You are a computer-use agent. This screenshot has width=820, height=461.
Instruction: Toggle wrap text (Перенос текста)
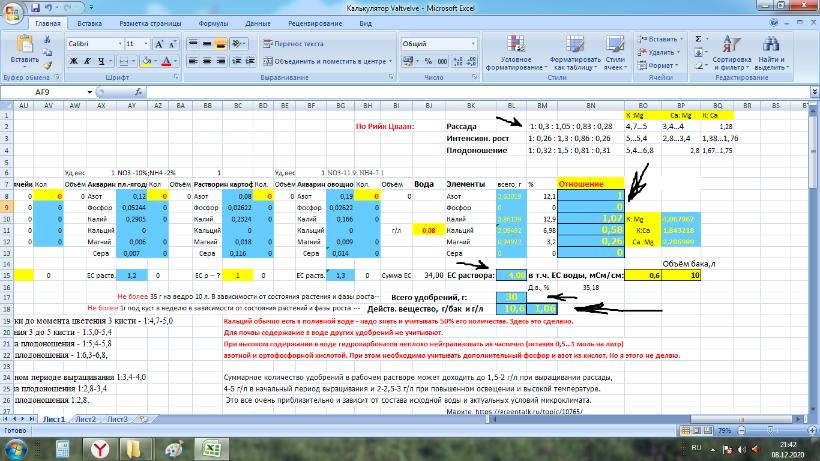pos(292,44)
